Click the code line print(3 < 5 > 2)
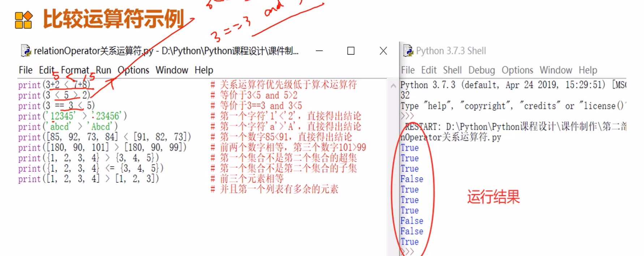644x256 pixels. pos(54,95)
